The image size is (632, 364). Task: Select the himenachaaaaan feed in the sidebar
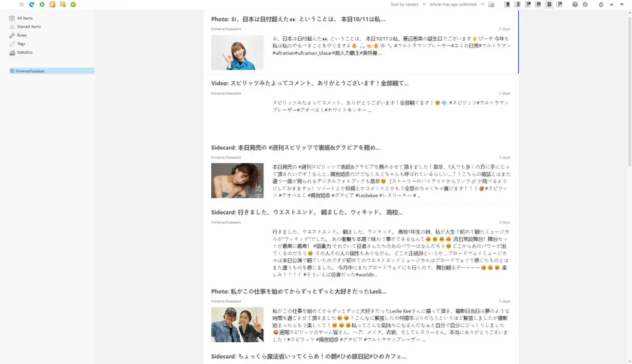[x=51, y=71]
